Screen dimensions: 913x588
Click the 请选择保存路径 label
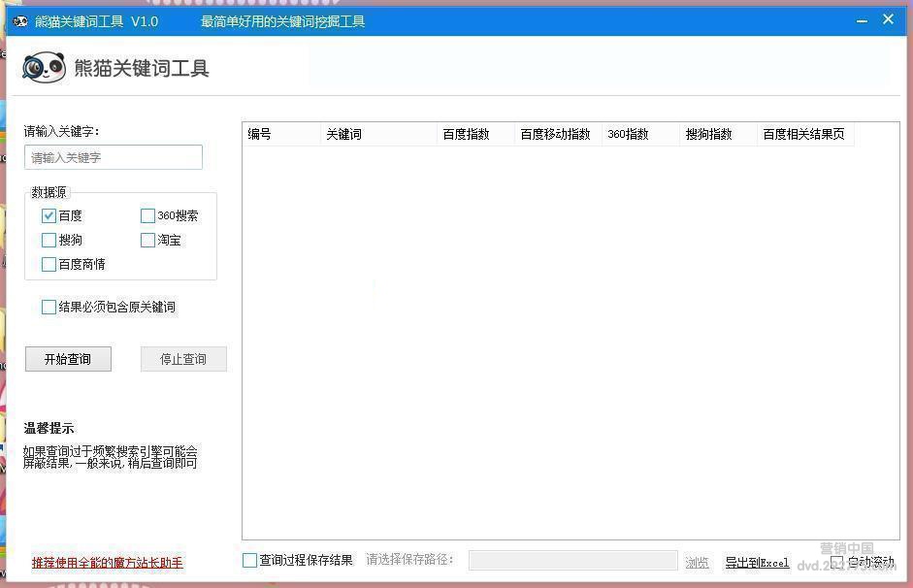tap(409, 560)
